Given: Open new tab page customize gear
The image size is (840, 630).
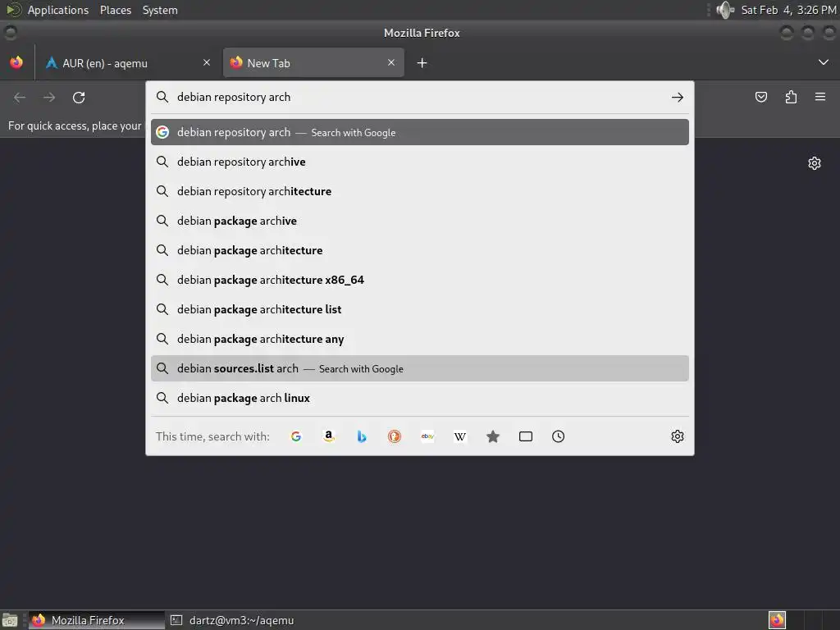Looking at the screenshot, I should tap(815, 163).
